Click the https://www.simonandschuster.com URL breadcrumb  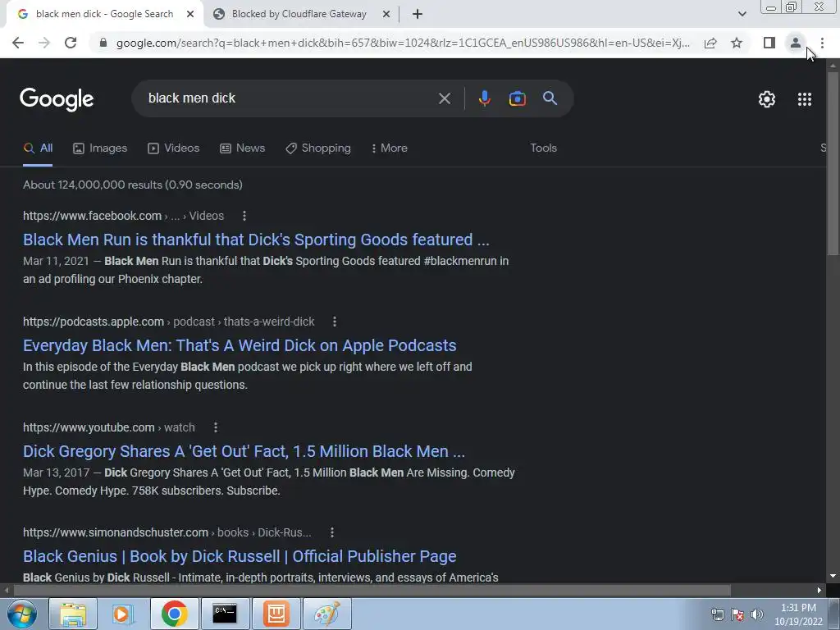coord(116,532)
